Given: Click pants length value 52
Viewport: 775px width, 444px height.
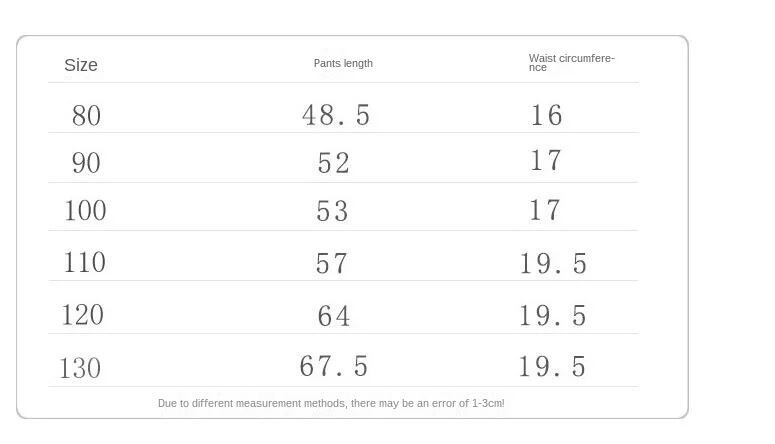Looking at the screenshot, I should 333,163.
